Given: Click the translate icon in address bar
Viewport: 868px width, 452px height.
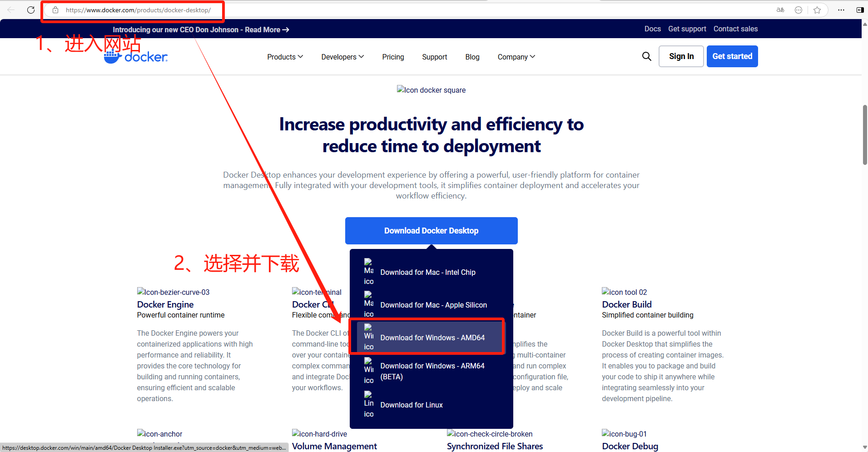Looking at the screenshot, I should (x=780, y=10).
